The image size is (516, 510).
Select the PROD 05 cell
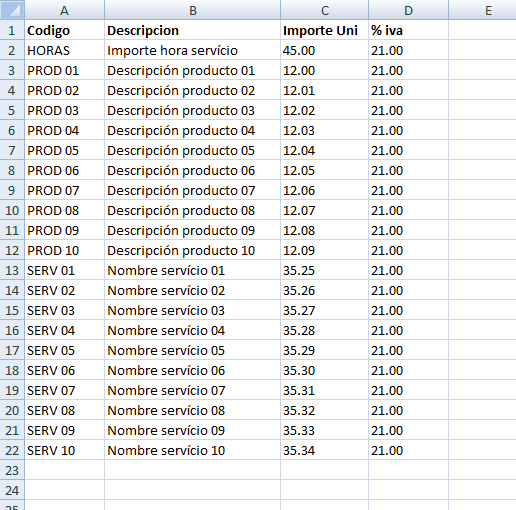pyautogui.click(x=64, y=150)
